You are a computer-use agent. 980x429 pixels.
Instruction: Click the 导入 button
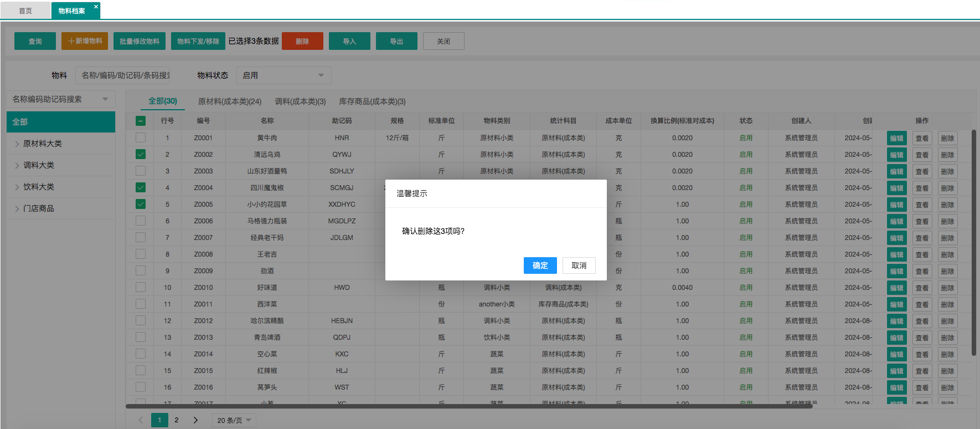pos(349,41)
